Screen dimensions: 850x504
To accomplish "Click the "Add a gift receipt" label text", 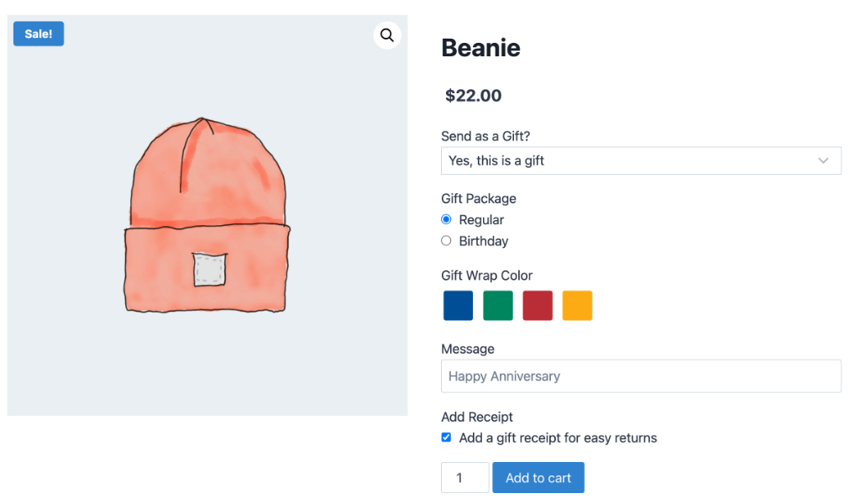I will (558, 438).
